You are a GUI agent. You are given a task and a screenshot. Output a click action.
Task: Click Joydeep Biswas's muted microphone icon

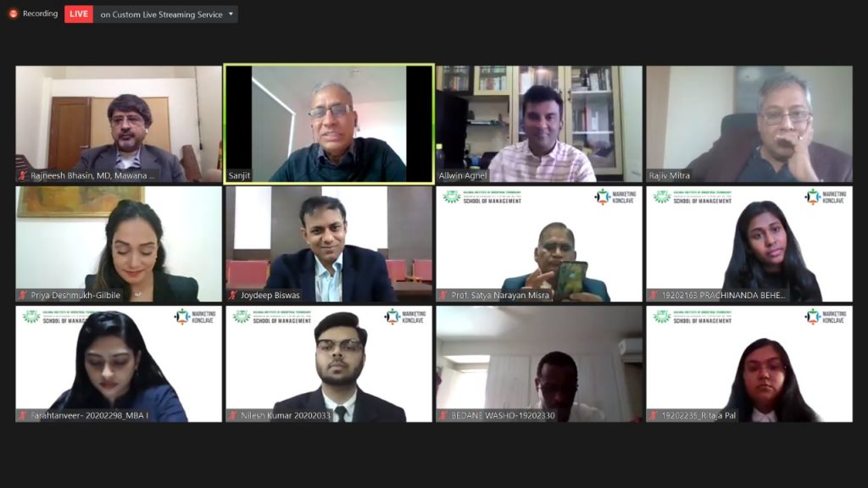pos(233,295)
